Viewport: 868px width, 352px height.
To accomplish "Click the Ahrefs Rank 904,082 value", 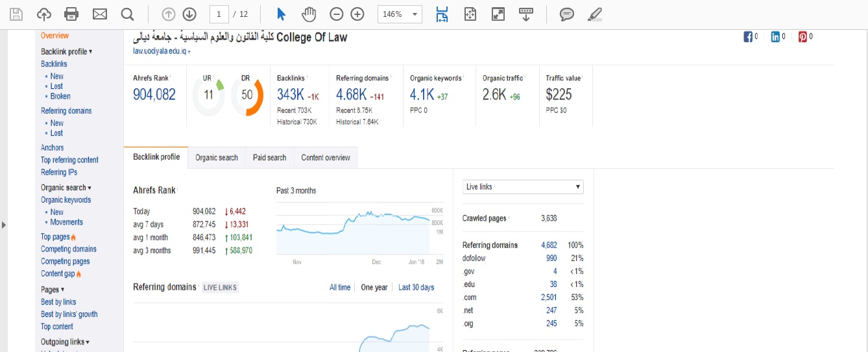I will click(x=154, y=95).
